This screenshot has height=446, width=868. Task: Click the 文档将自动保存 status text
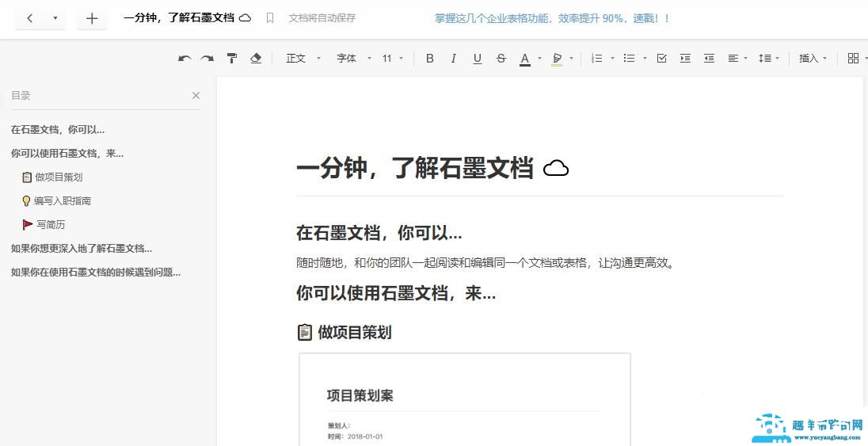322,18
